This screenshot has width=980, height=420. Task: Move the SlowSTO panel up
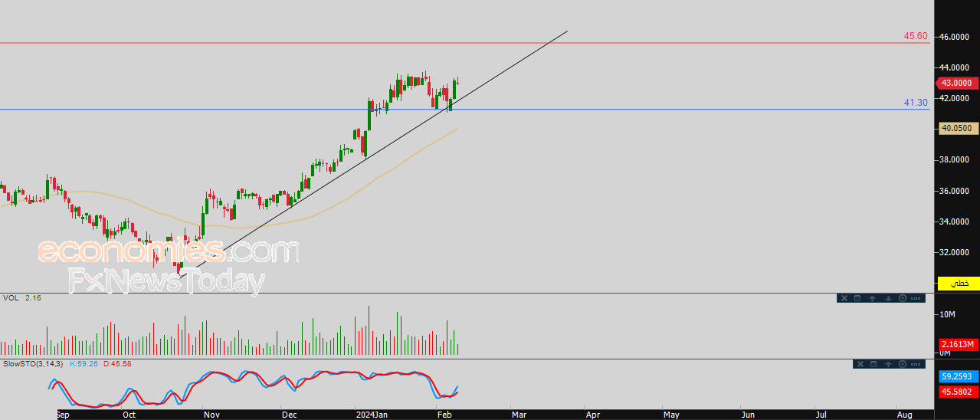pyautogui.click(x=888, y=364)
